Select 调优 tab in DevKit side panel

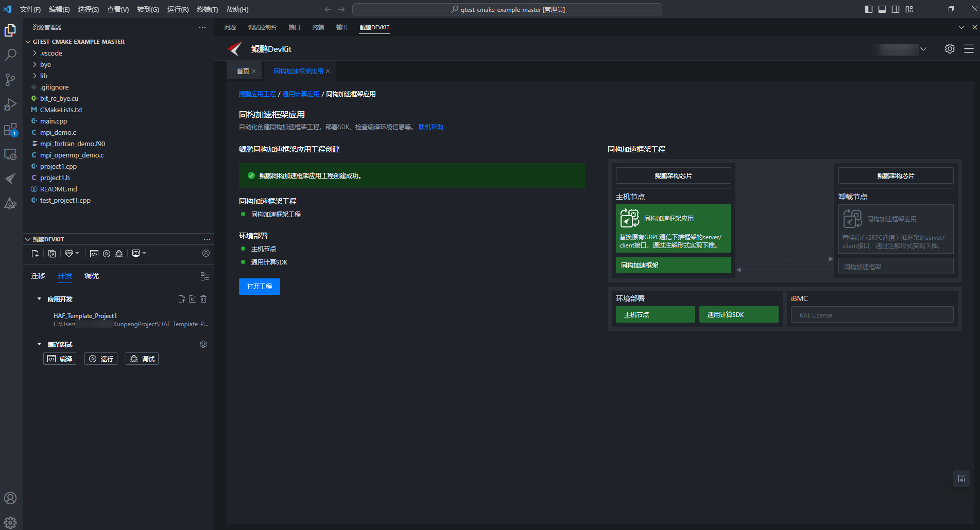[x=92, y=276]
